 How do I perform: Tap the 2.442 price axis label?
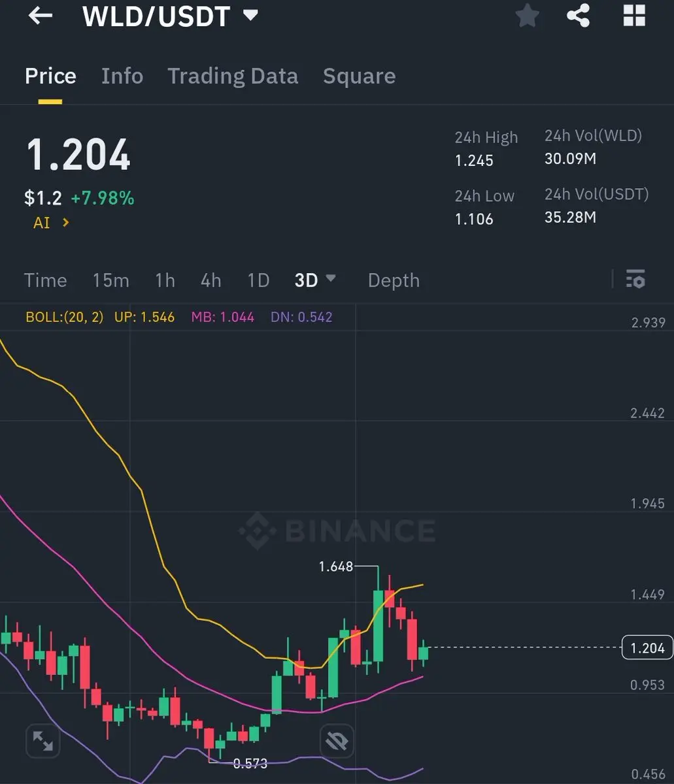click(x=648, y=413)
